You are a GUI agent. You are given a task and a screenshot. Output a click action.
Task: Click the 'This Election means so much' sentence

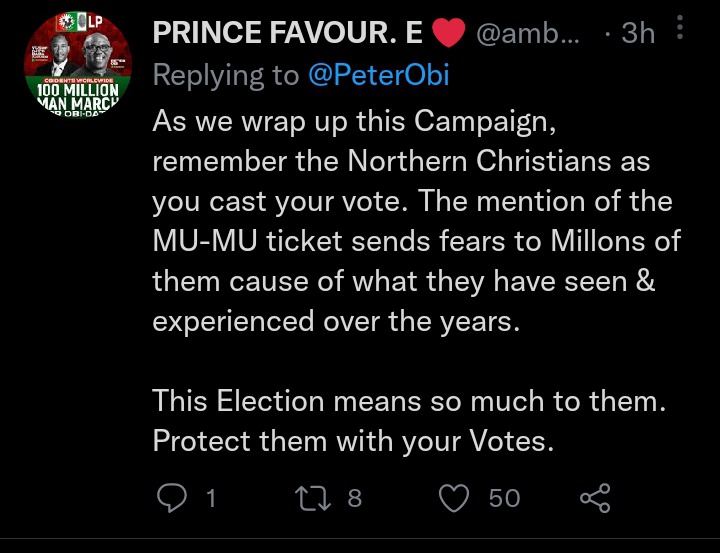pyautogui.click(x=409, y=401)
